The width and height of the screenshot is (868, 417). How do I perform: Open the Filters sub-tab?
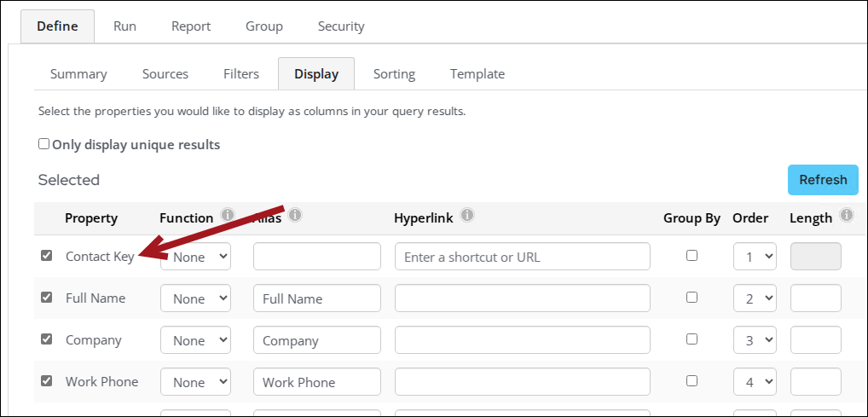pyautogui.click(x=241, y=73)
